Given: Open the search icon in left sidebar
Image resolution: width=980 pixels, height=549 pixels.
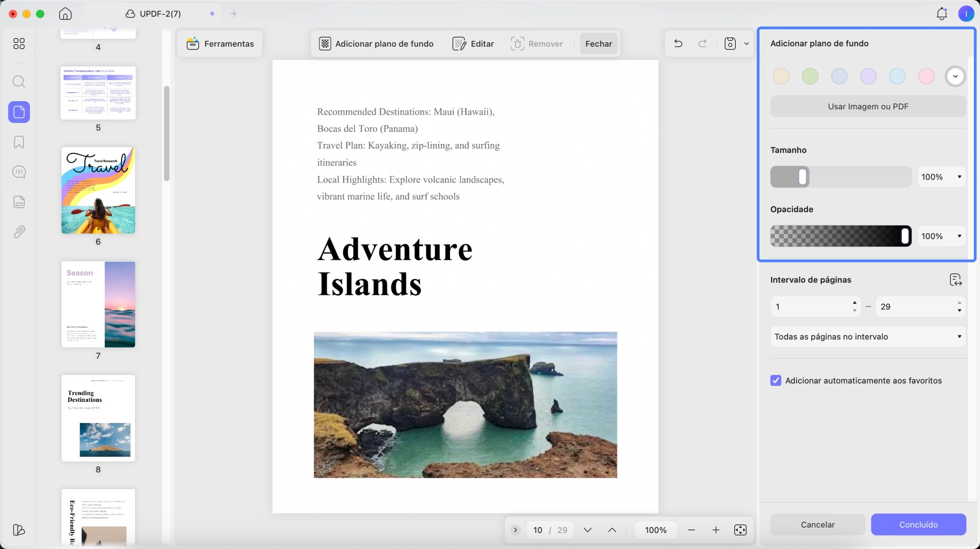Looking at the screenshot, I should [x=19, y=82].
